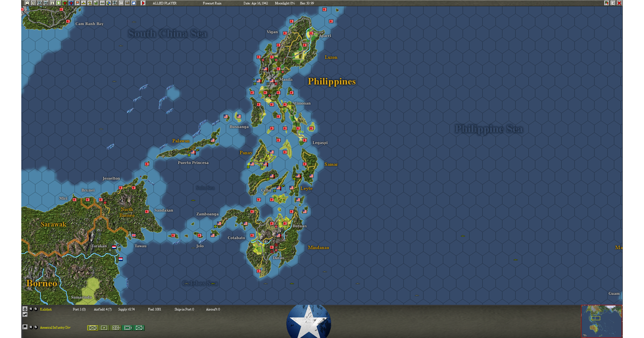Select the first yellow-highlighted infantry subunit icon
Screen dimensions: 644x338
click(93, 328)
